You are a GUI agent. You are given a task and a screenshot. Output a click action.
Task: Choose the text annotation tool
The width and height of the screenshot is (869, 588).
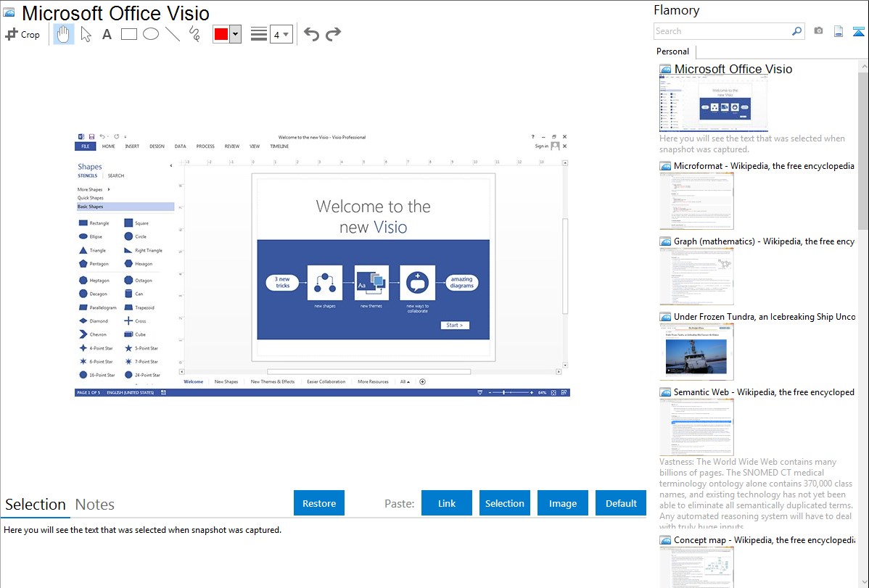tap(107, 34)
